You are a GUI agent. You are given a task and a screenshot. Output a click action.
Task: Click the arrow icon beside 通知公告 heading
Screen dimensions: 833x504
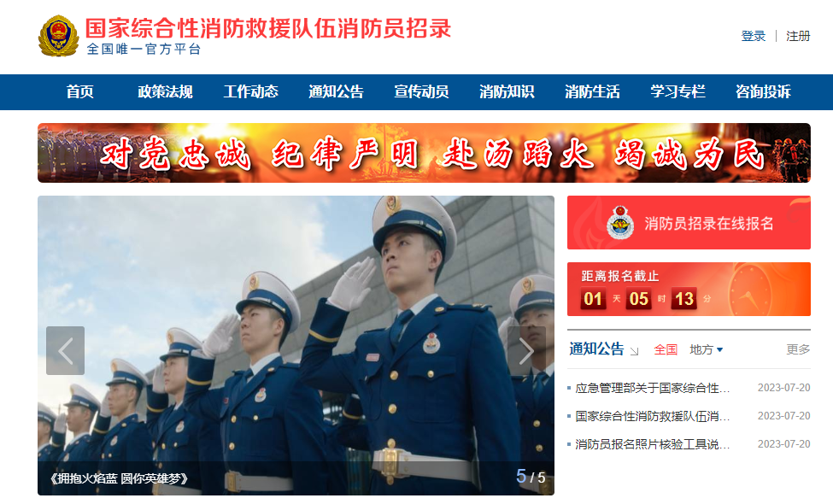point(634,351)
